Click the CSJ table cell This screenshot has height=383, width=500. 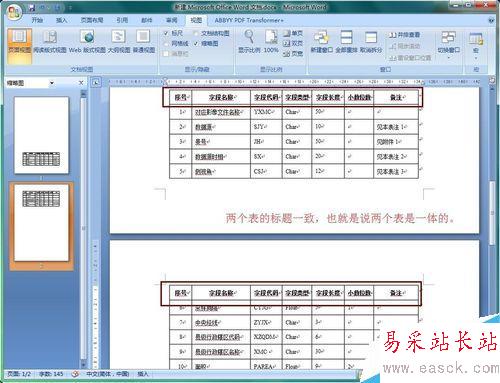(266, 172)
